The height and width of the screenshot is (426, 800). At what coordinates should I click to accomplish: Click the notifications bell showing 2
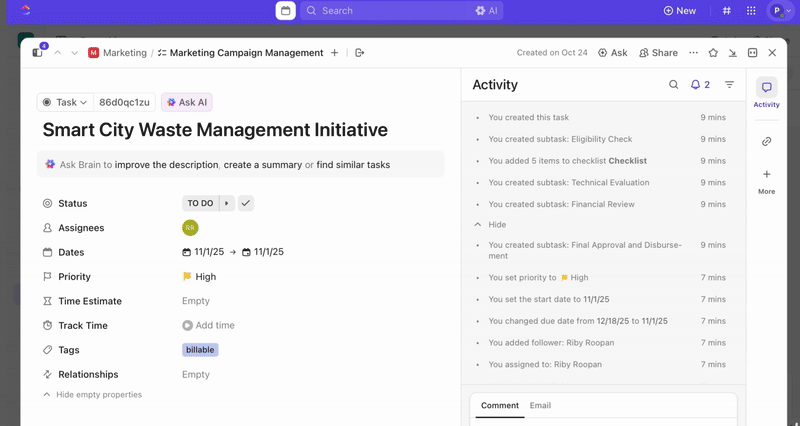pyautogui.click(x=700, y=85)
